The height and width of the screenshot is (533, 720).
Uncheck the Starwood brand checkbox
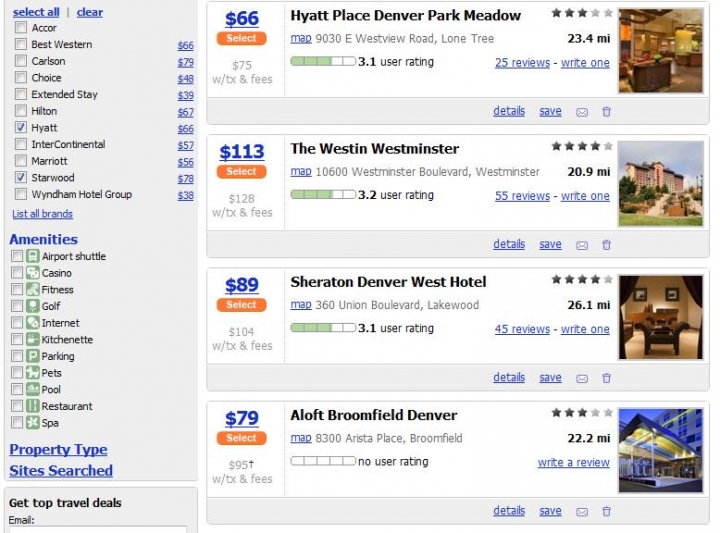tap(21, 177)
